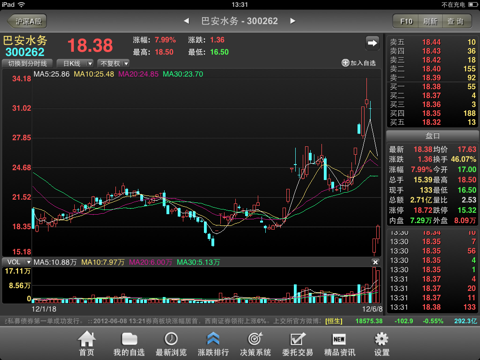Select the 盘口 panel header
Viewport: 480px width, 360px height.
point(432,136)
